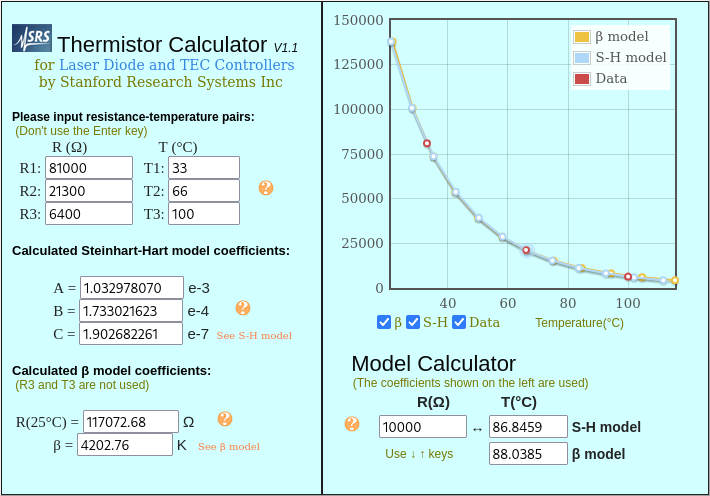Uncheck the β model checkbox
The height and width of the screenshot is (496, 710).
tap(384, 322)
